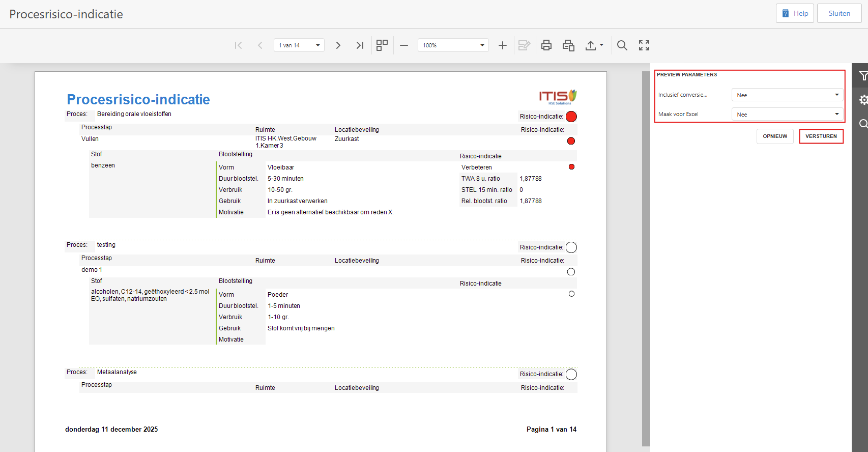
Task: Open search with toolbar magnifier icon
Action: (x=622, y=45)
